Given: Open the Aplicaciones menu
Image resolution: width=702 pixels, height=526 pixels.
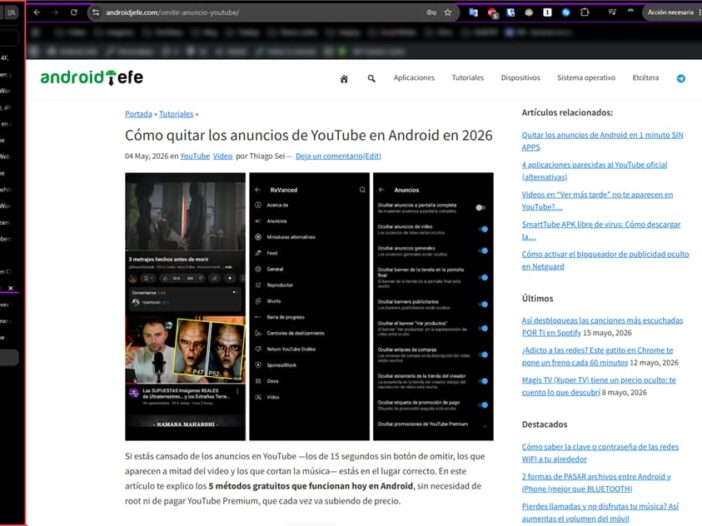Looking at the screenshot, I should [414, 78].
